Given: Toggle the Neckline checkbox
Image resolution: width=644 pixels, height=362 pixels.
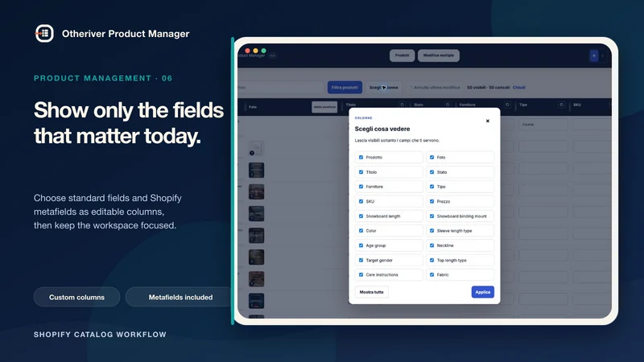Looking at the screenshot, I should [431, 245].
